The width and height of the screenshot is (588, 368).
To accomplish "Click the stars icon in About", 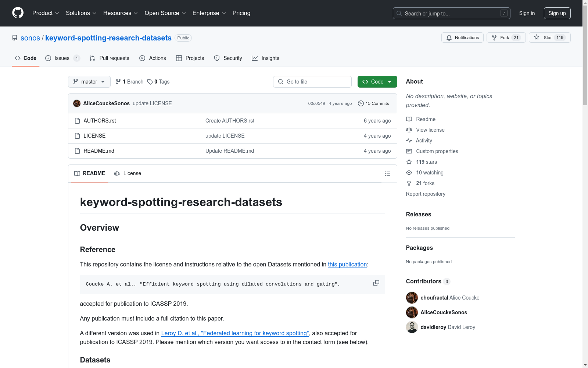I will pos(409,162).
